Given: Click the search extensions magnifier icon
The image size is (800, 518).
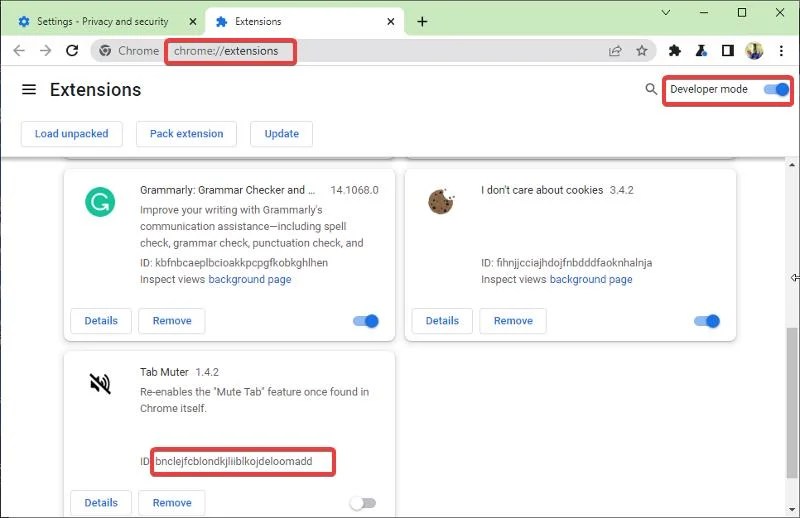Looking at the screenshot, I should [651, 89].
